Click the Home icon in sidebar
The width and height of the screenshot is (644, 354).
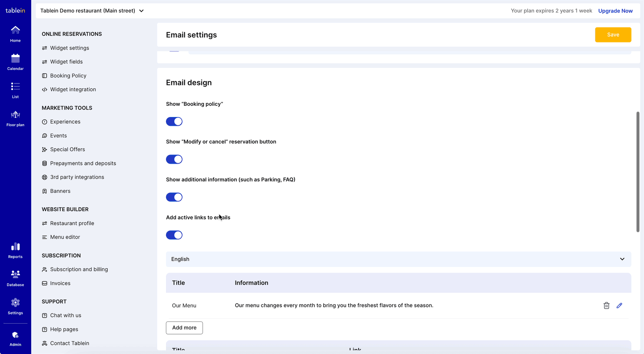15,34
